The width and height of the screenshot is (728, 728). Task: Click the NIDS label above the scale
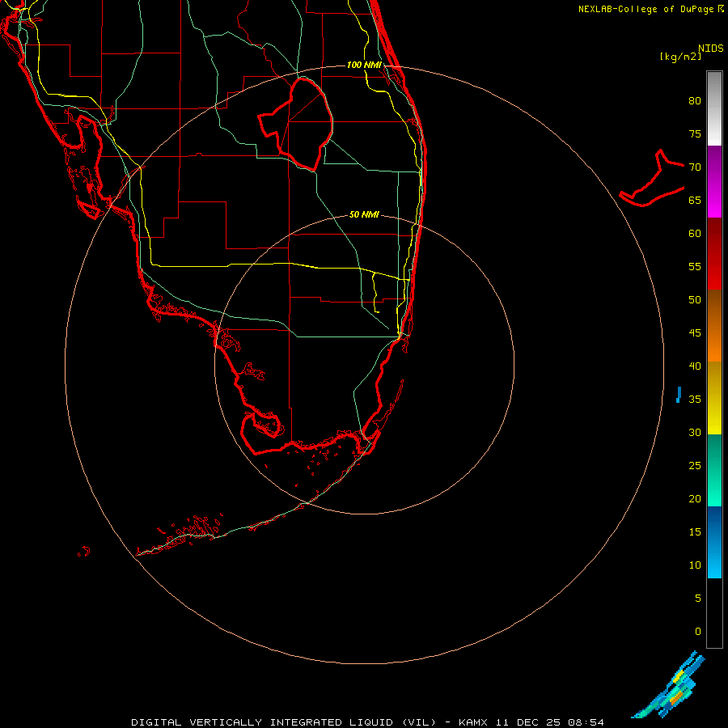tap(710, 48)
